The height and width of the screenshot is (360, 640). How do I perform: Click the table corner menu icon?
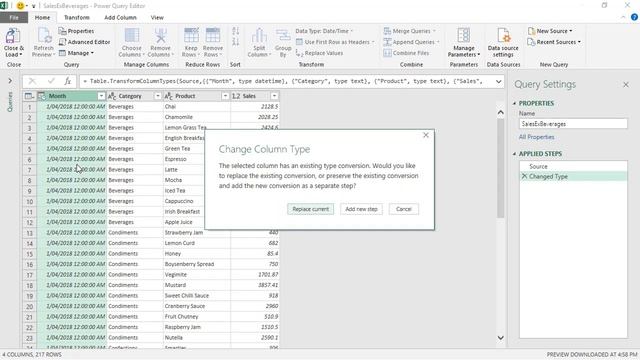(x=29, y=96)
